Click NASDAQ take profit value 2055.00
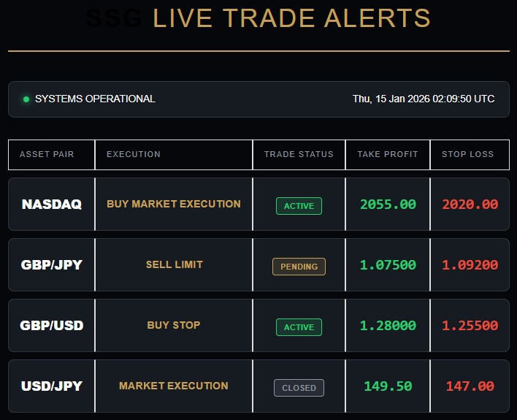517x420 pixels. click(x=388, y=205)
